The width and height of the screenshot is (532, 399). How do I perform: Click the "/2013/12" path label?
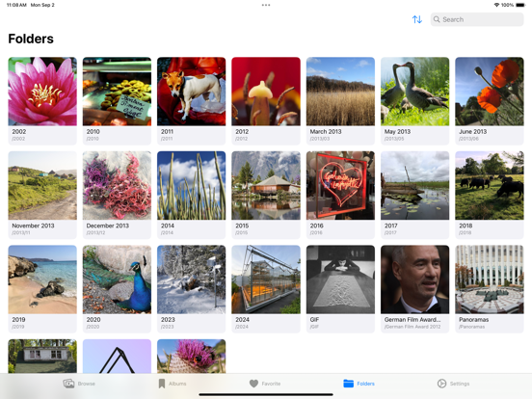coord(95,233)
